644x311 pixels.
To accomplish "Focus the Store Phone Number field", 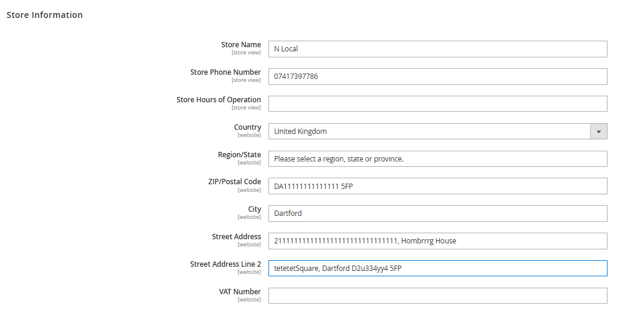I will pos(437,77).
